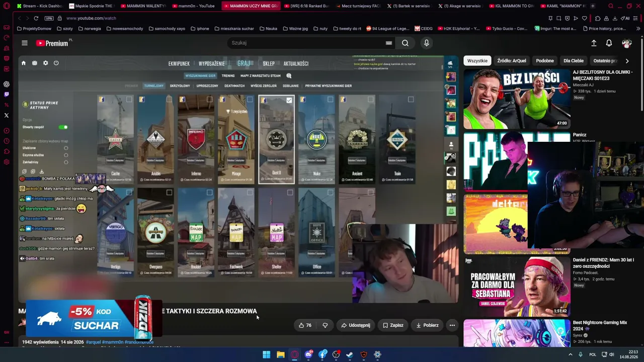Viewport: 644px width, 362px height.
Task: Click the home icon in the game menu
Action: tap(23, 63)
